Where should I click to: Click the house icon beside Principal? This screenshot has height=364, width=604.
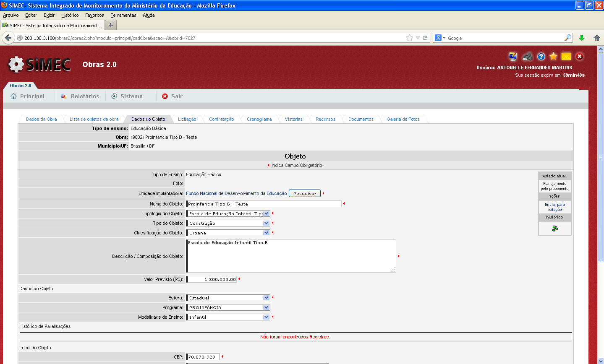(13, 96)
